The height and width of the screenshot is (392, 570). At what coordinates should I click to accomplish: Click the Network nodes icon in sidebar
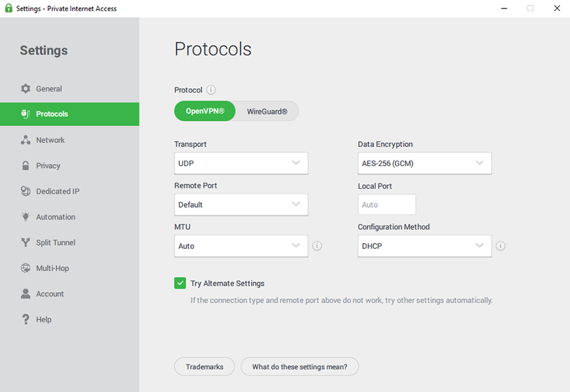coord(25,140)
